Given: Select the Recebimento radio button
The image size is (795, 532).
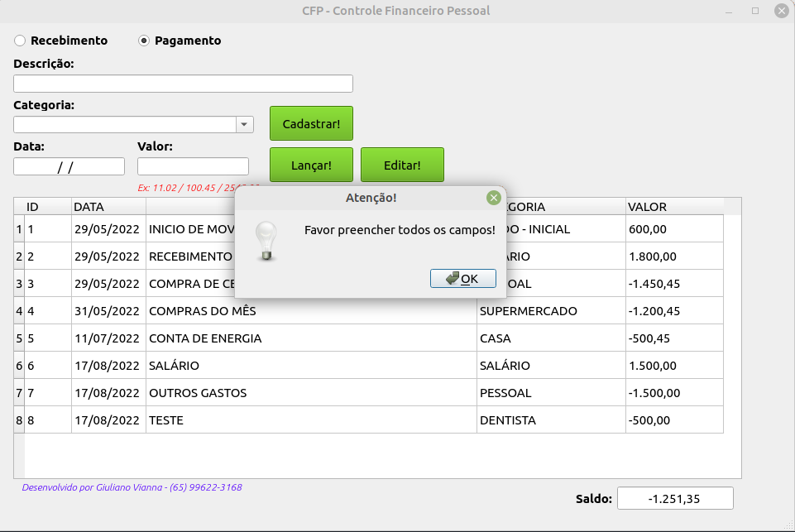Looking at the screenshot, I should click(x=19, y=40).
